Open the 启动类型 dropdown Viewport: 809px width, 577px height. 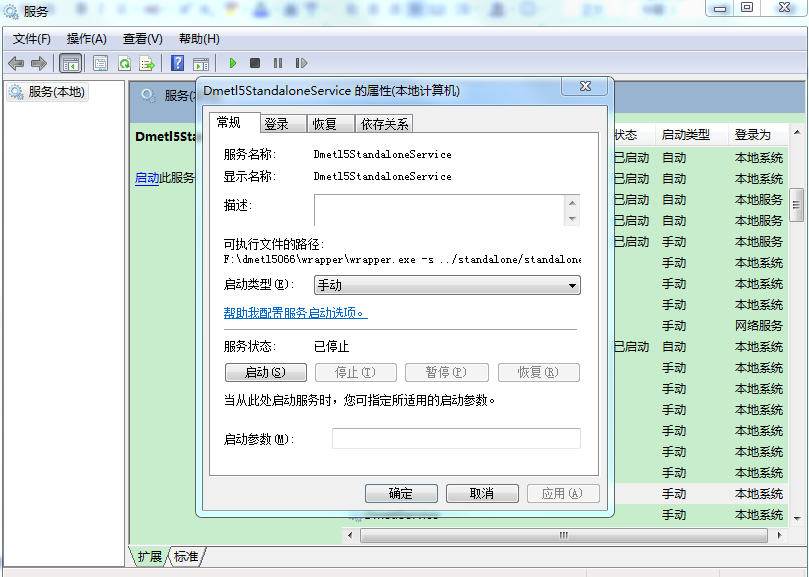tap(447, 286)
